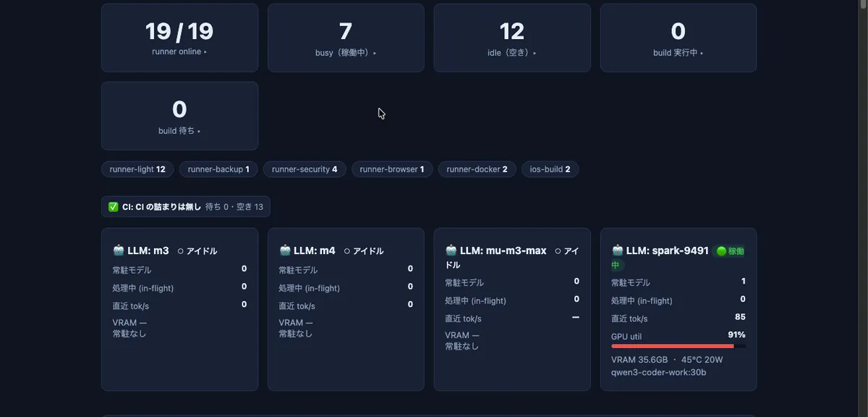This screenshot has width=868, height=417.
Task: Click 直近 tok/s value 85 in spark-9491
Action: (740, 317)
